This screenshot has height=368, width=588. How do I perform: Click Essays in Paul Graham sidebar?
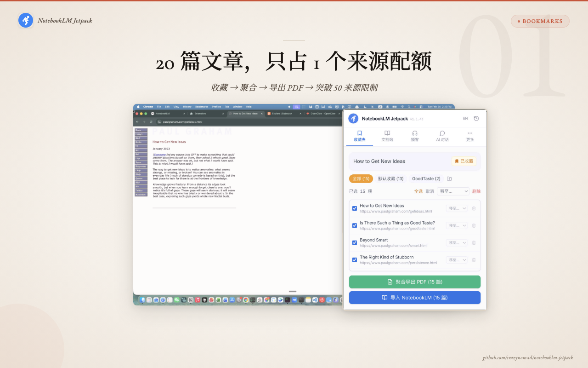coord(141,134)
